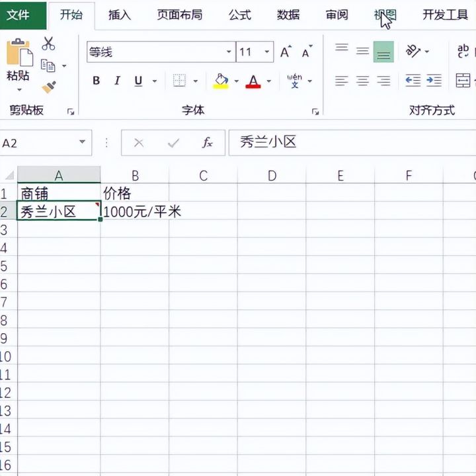Screen dimensions: 476x476
Task: Select cell A2 秀兰小区
Action: tap(59, 211)
